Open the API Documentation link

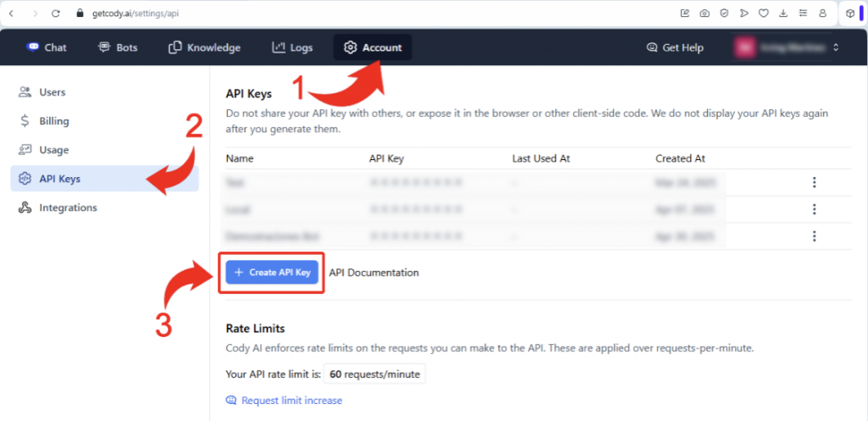(x=374, y=273)
